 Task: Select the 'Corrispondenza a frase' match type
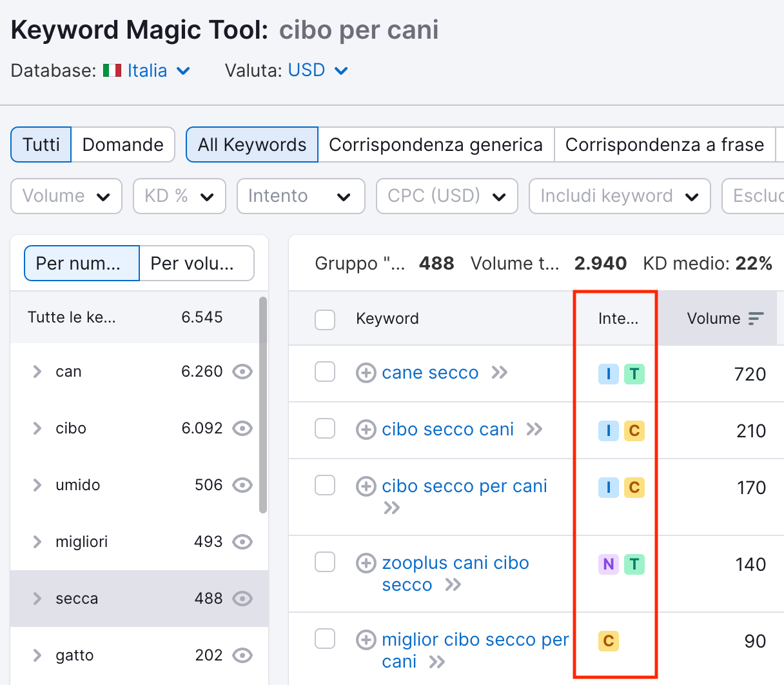pos(664,144)
